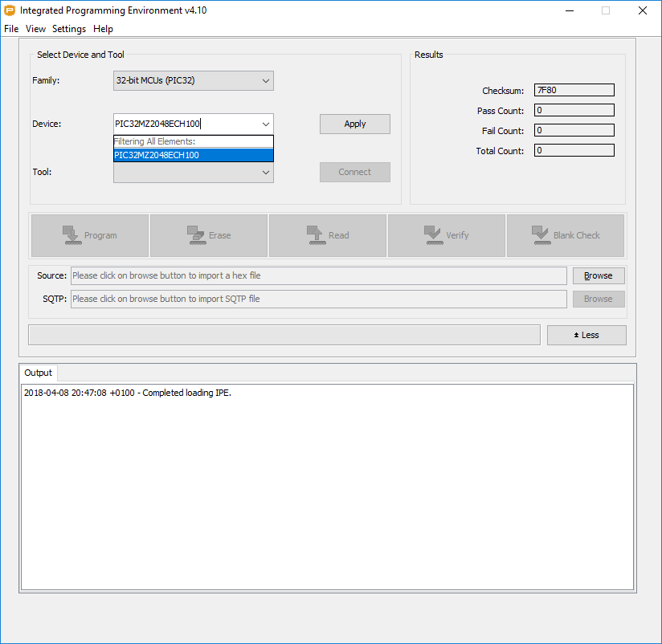
Task: Click the progress bar beside Less
Action: [x=284, y=335]
